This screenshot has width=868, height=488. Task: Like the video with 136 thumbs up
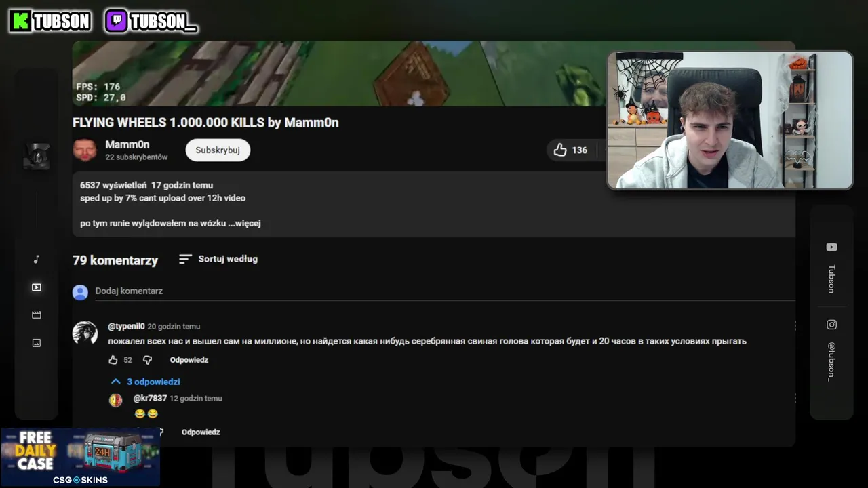(x=570, y=150)
